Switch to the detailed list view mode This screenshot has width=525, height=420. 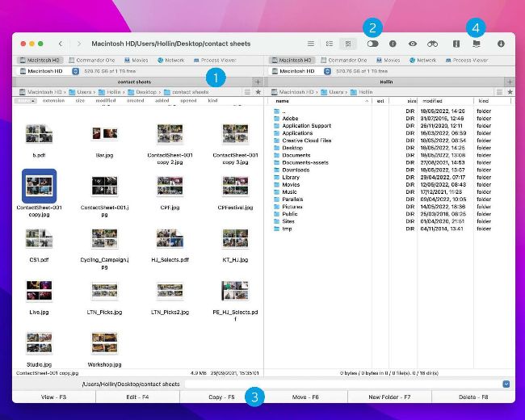click(x=330, y=44)
